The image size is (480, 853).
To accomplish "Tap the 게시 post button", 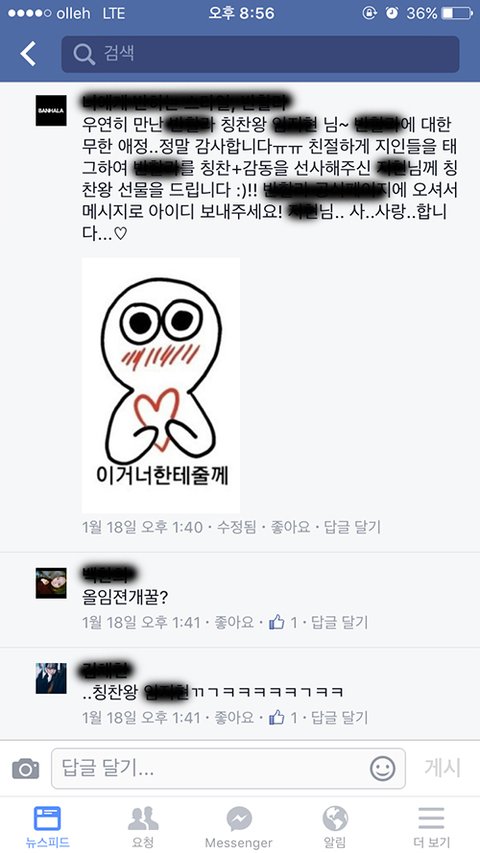I will [x=442, y=768].
